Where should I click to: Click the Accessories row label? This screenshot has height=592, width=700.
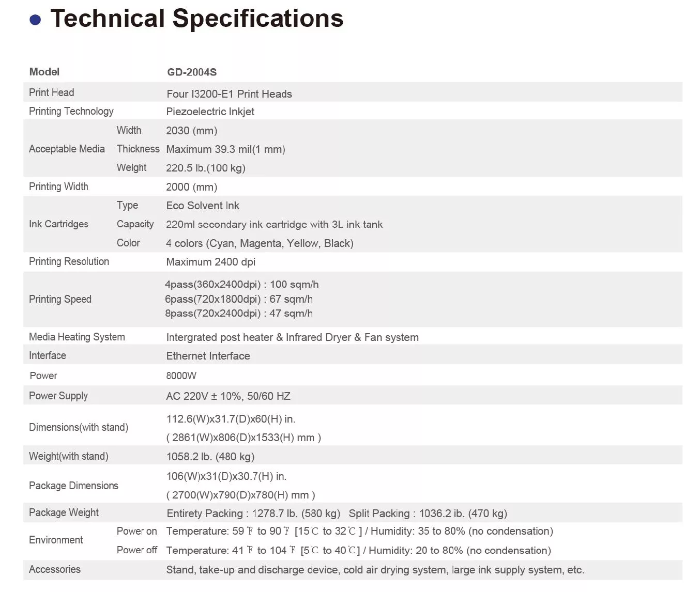55,570
